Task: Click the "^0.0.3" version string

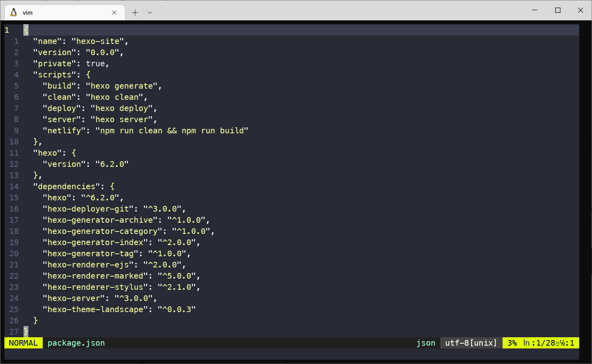Action: click(x=177, y=309)
